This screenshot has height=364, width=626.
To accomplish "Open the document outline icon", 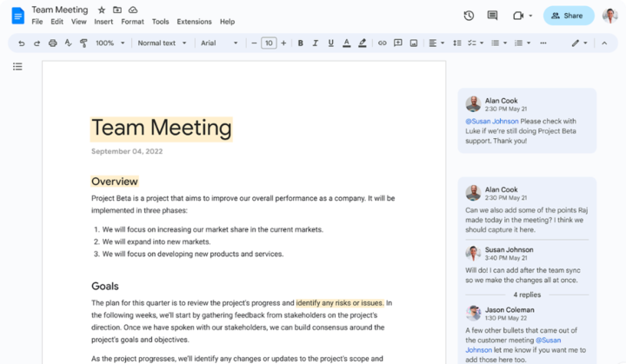I will 17,66.
